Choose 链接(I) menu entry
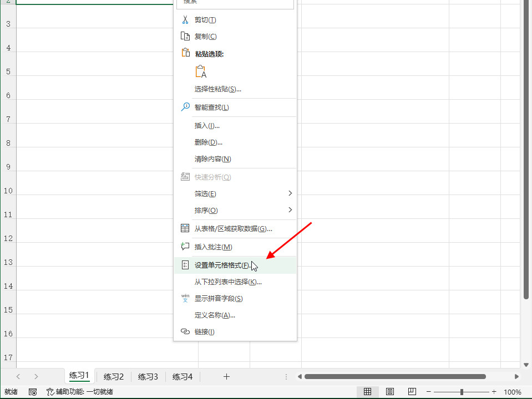The image size is (532, 399). pos(235,332)
